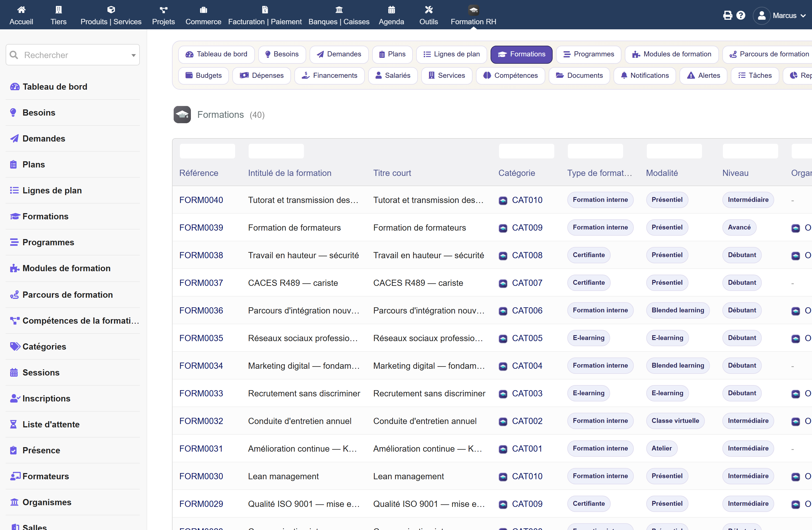812x530 pixels.
Task: Click the organisme icon in FORM0039 row
Action: point(796,228)
